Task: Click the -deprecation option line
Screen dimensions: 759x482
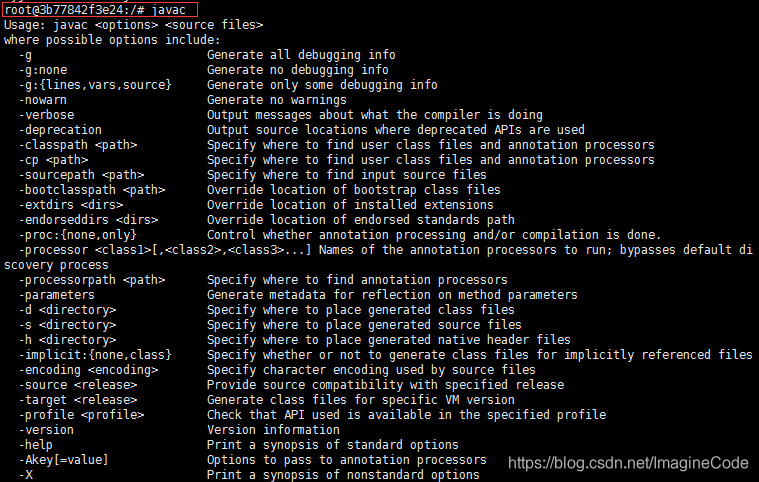Action: click(x=60, y=130)
